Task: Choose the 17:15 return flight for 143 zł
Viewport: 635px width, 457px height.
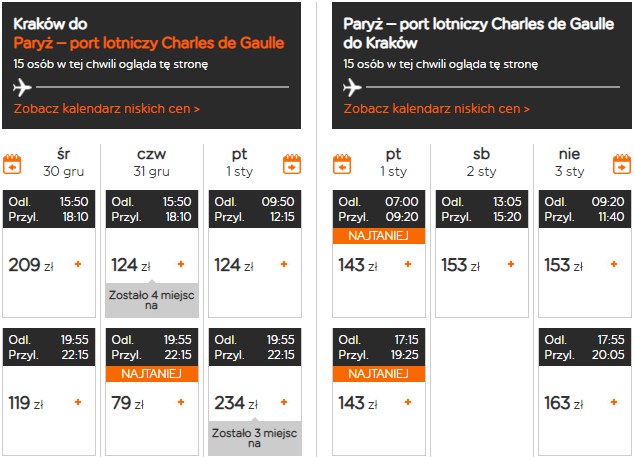Action: pyautogui.click(x=379, y=392)
